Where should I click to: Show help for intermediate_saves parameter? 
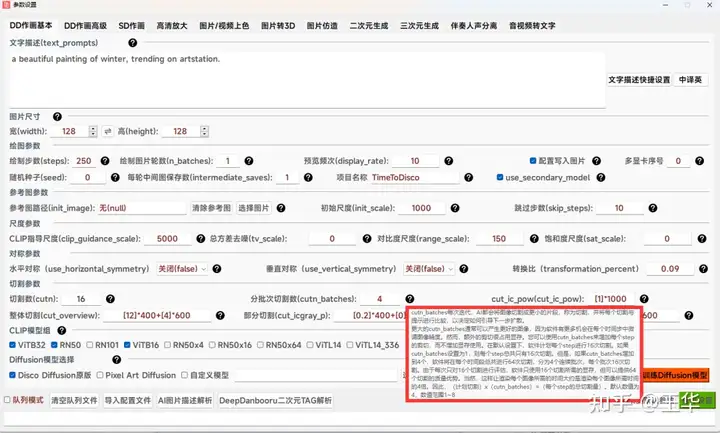308,177
